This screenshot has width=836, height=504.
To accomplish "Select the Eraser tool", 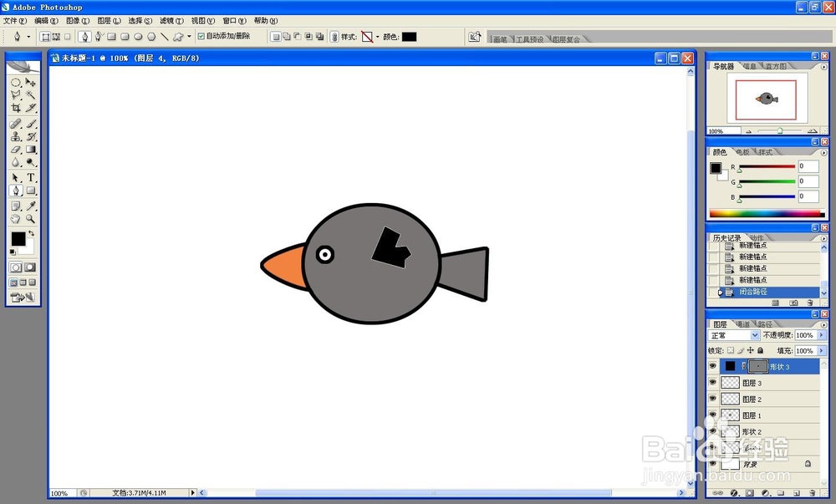I will pyautogui.click(x=15, y=150).
